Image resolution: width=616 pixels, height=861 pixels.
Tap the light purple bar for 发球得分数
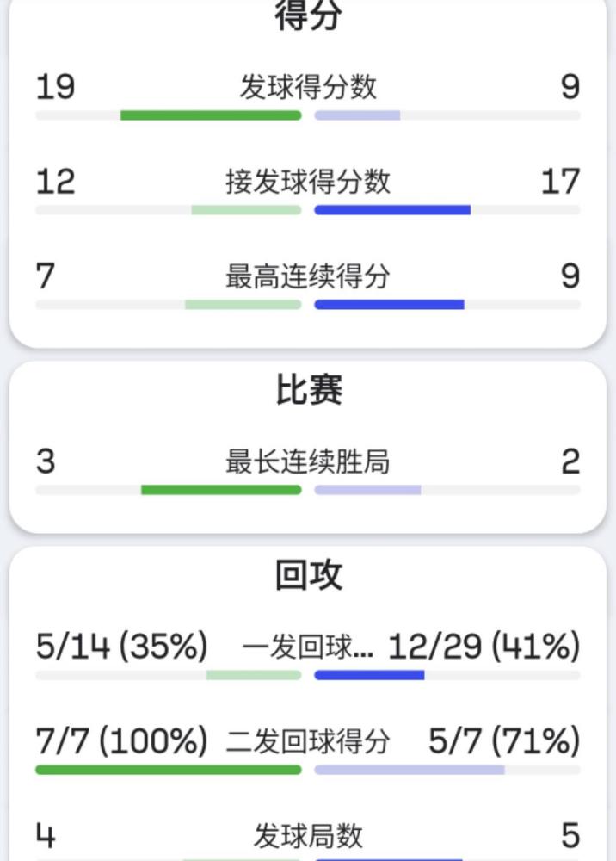click(x=357, y=115)
